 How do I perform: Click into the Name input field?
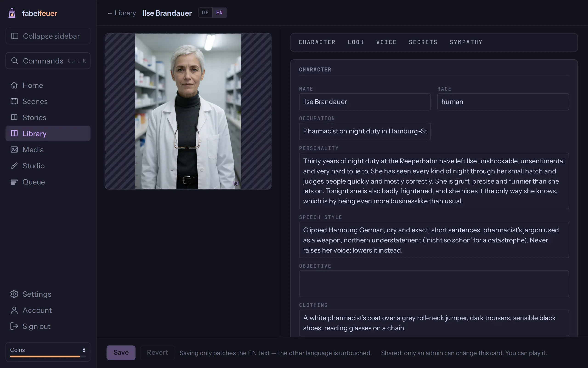point(365,102)
